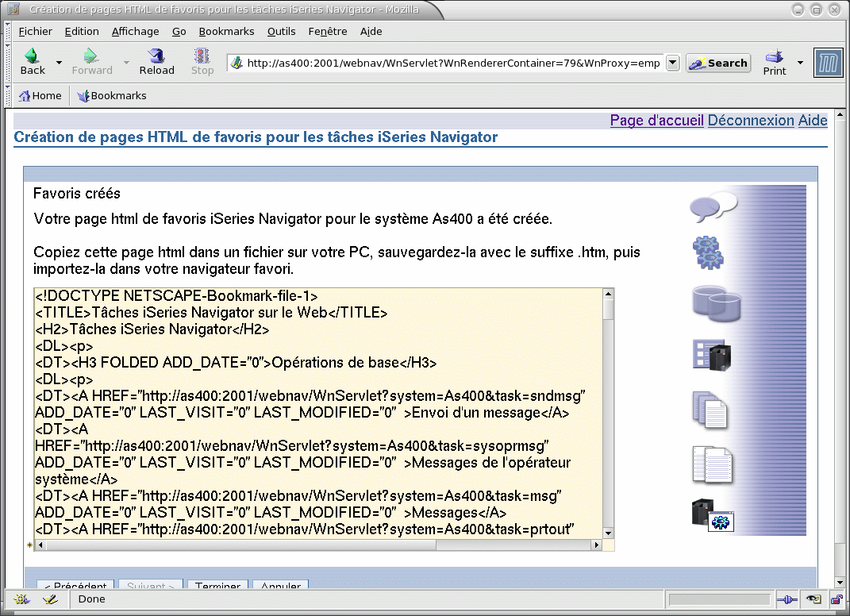The image size is (850, 616).
Task: Open the Back button history dropdown arrow
Action: pyautogui.click(x=59, y=63)
